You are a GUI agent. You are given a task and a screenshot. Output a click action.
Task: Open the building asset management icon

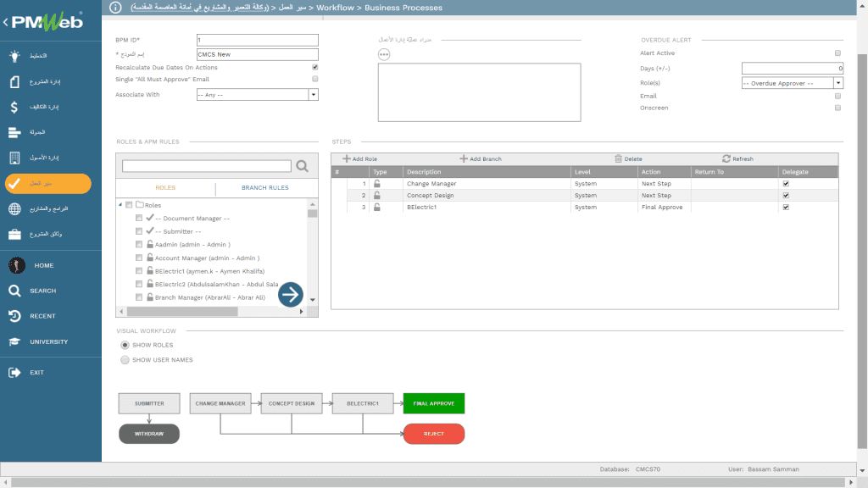[14, 158]
